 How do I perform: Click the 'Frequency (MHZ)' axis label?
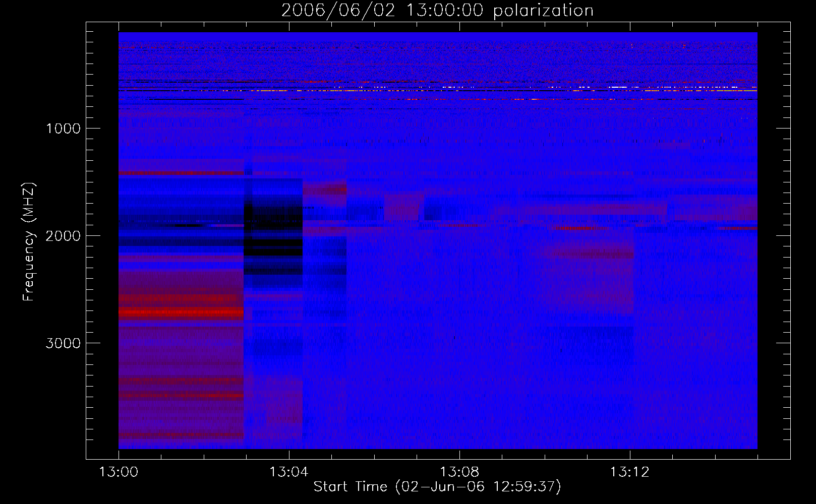tap(28, 242)
